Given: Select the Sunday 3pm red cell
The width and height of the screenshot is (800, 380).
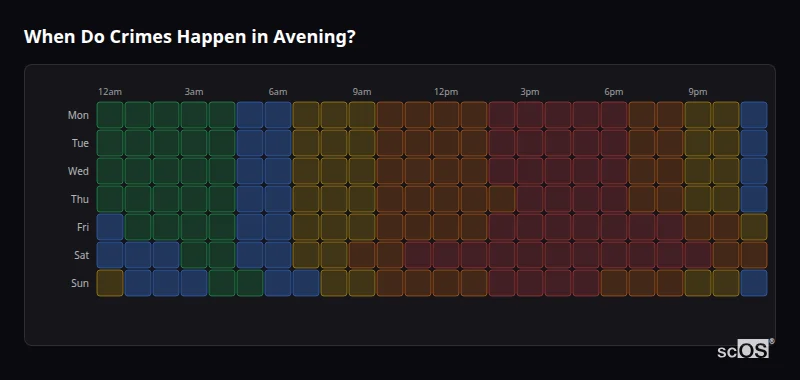Looking at the screenshot, I should point(530,283).
